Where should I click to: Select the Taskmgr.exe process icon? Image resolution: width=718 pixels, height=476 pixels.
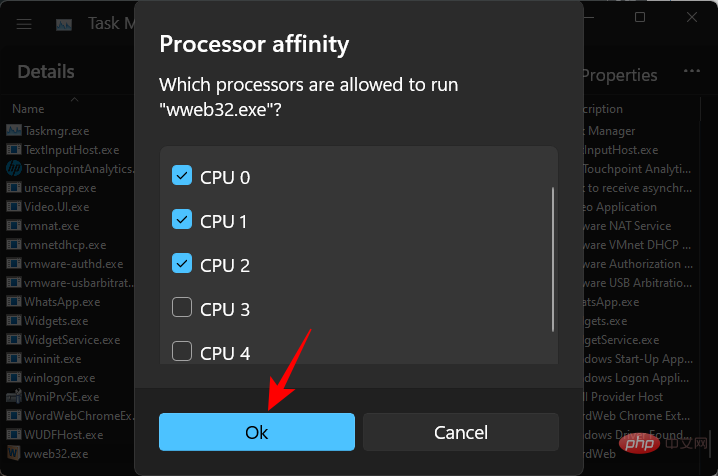(14, 130)
